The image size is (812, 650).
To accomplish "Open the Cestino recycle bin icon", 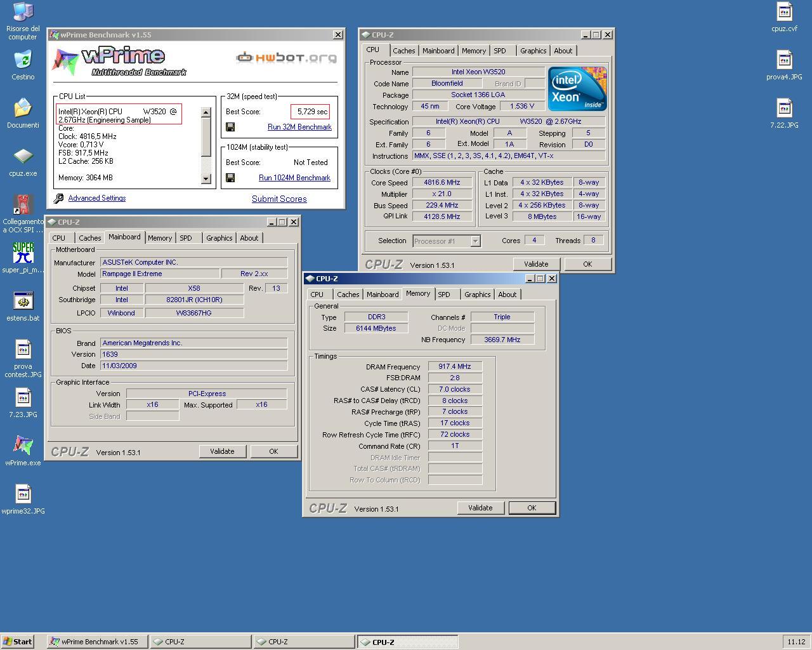I will click(23, 65).
